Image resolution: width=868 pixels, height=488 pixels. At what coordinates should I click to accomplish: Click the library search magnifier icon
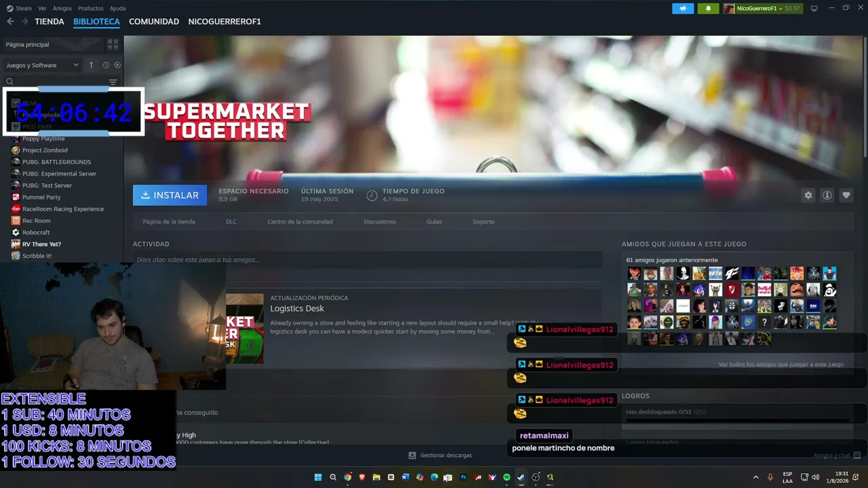point(9,82)
